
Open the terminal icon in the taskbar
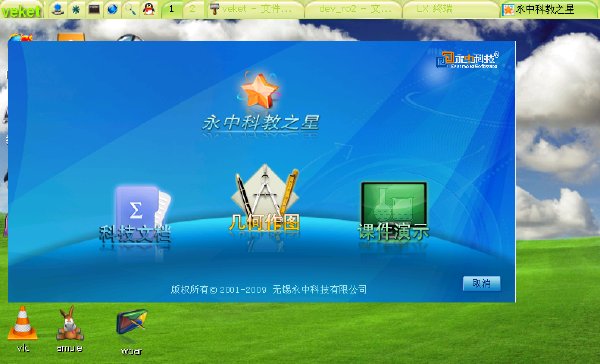click(x=94, y=9)
